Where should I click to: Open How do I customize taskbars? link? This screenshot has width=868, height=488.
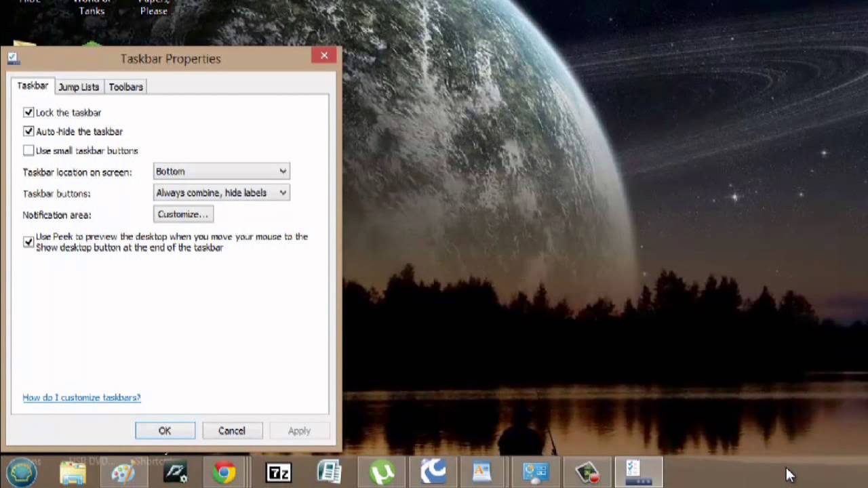(81, 398)
